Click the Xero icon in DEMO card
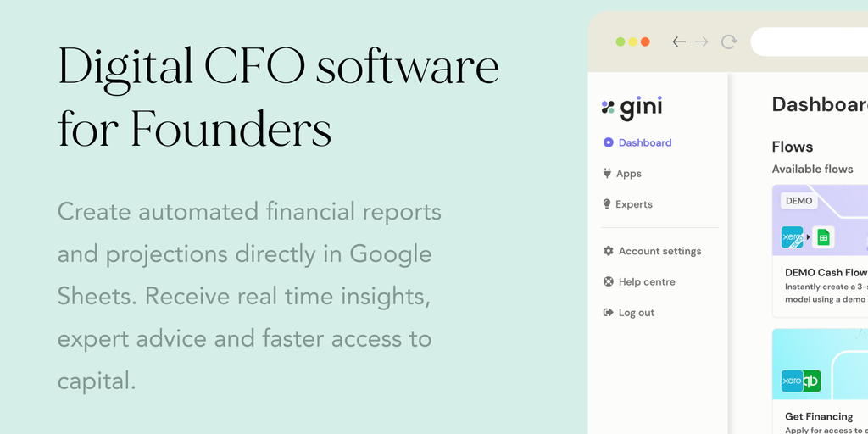Screen dimensions: 868x434 pos(792,237)
